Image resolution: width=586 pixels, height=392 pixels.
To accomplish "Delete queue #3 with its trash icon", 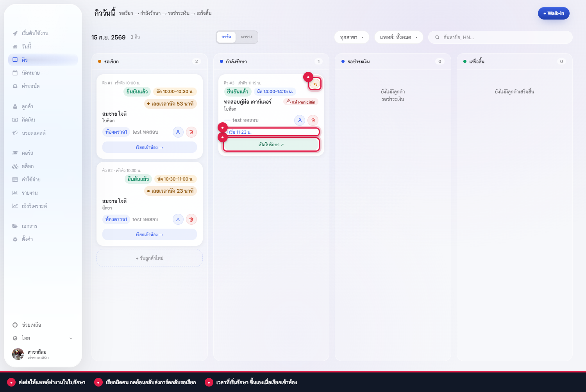I will pyautogui.click(x=313, y=120).
